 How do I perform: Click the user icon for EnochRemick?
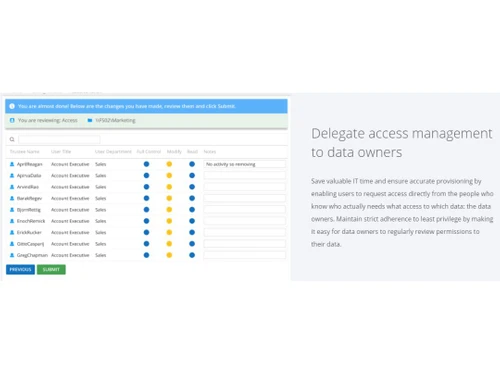point(12,221)
